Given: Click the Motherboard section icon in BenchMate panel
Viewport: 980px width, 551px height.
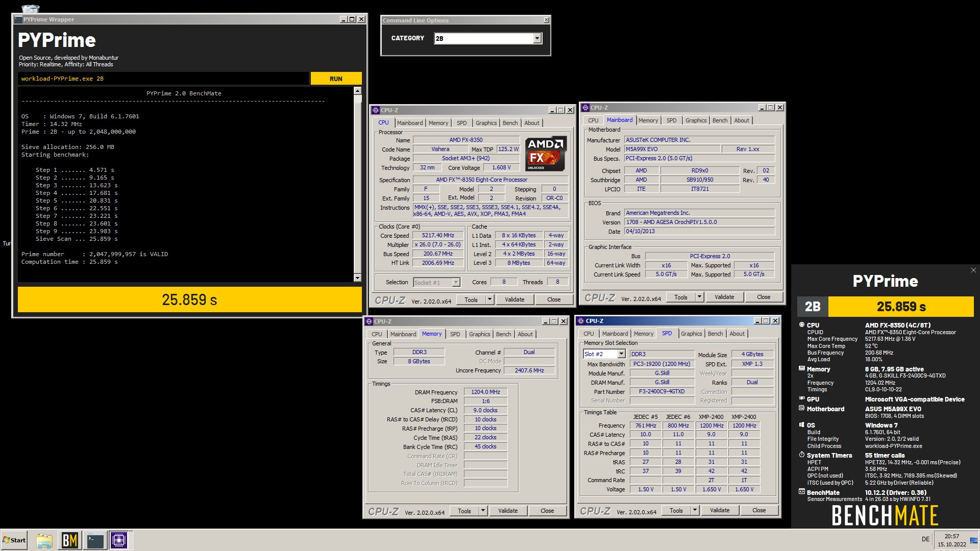Looking at the screenshot, I should click(x=801, y=409).
